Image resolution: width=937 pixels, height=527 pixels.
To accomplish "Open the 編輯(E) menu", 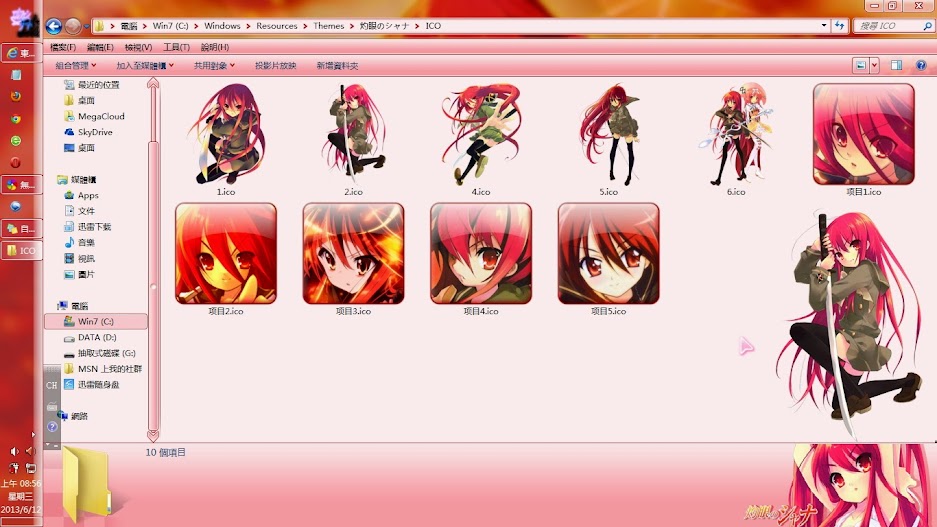I will point(100,47).
